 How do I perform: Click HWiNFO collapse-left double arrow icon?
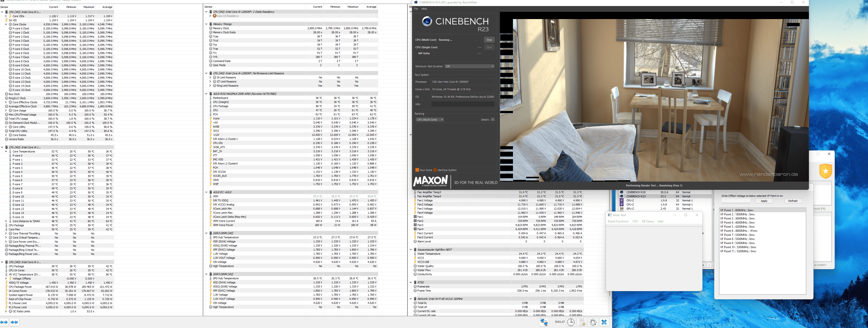click(x=4, y=322)
